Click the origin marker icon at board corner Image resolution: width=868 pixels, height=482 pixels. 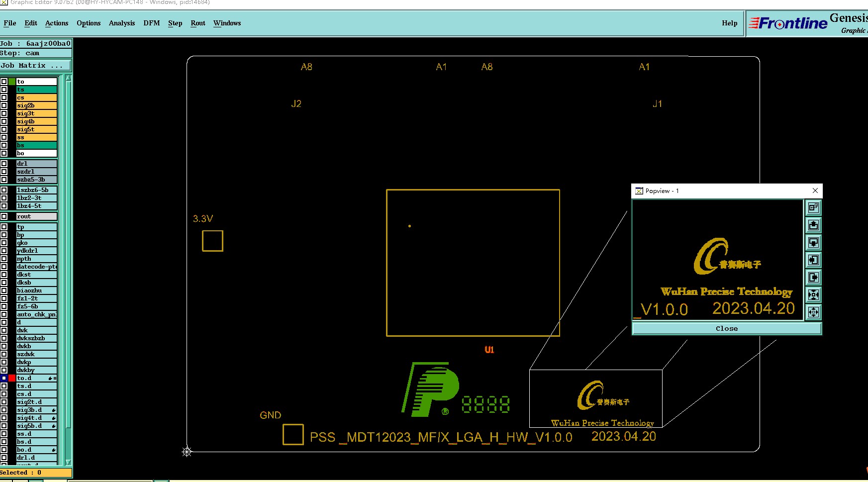click(187, 452)
